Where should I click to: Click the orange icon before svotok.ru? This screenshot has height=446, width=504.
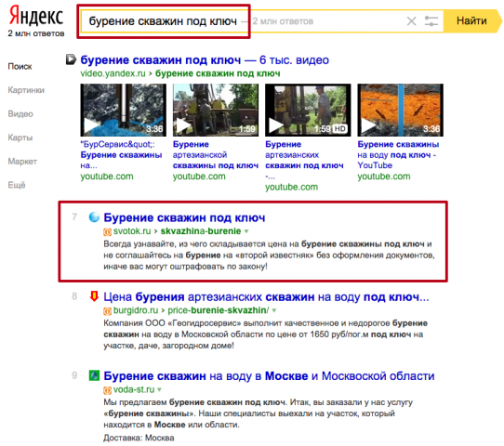pyautogui.click(x=107, y=231)
